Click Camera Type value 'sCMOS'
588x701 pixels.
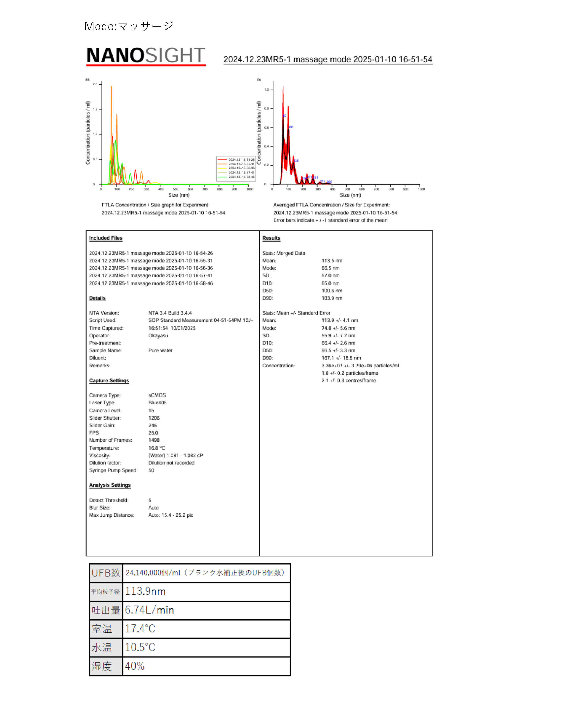tap(157, 395)
